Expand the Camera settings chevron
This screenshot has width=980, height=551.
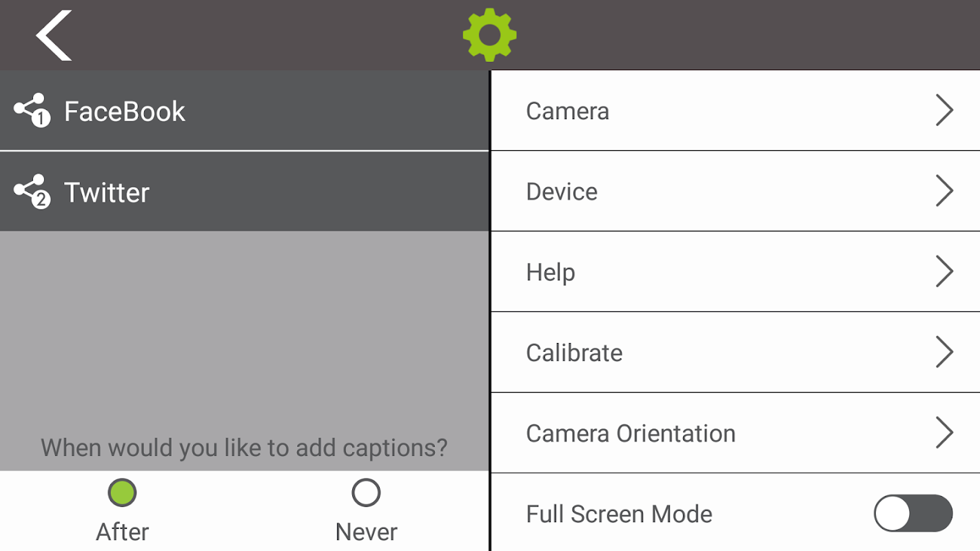[x=943, y=110]
